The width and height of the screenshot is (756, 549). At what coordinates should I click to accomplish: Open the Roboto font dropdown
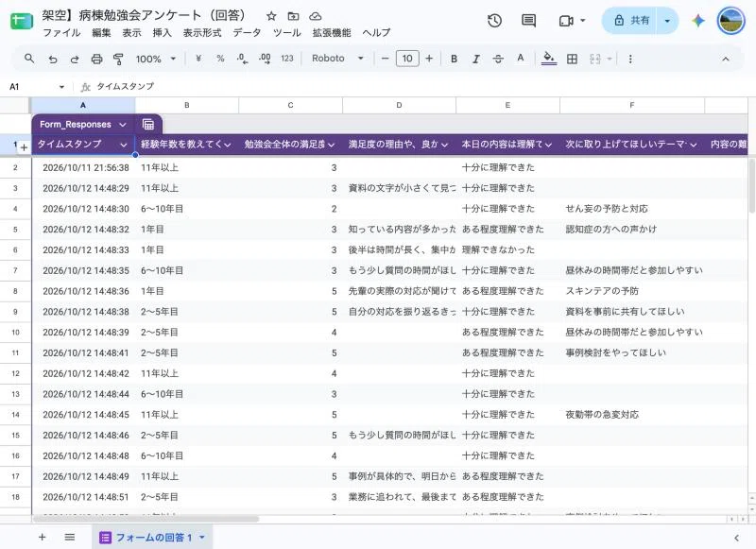(x=337, y=59)
